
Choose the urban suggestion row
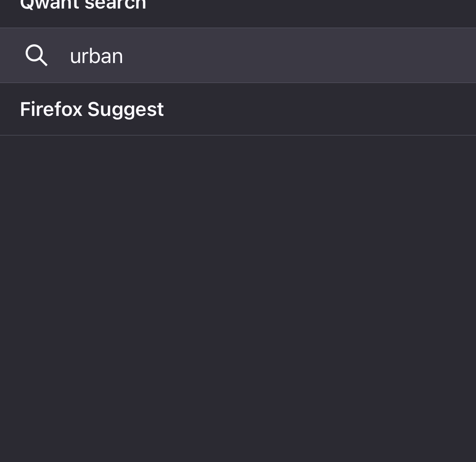pos(238,55)
